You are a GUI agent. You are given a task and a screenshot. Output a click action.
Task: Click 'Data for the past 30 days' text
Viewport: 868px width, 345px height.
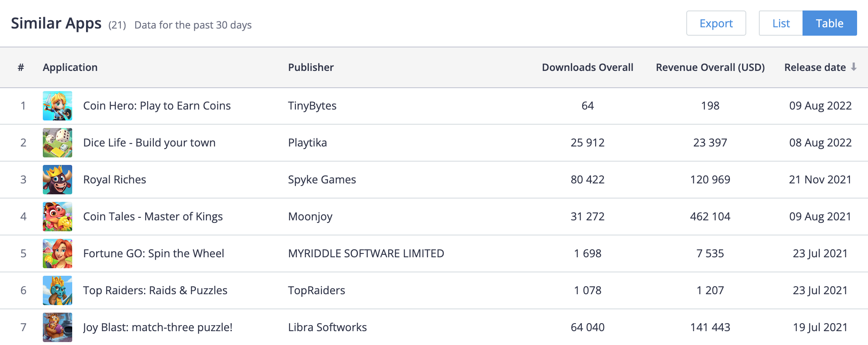click(x=193, y=25)
